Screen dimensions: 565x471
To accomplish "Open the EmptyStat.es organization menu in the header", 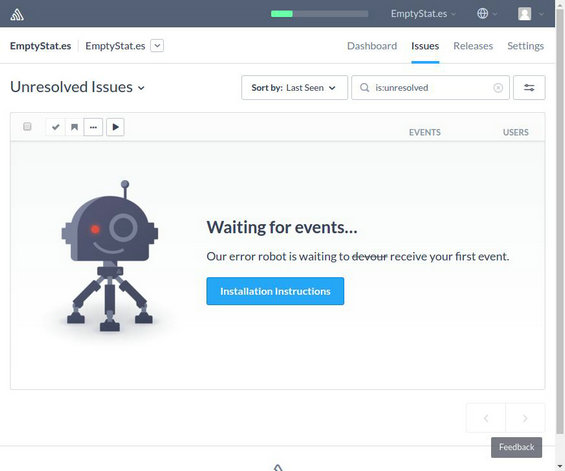I will (x=423, y=14).
